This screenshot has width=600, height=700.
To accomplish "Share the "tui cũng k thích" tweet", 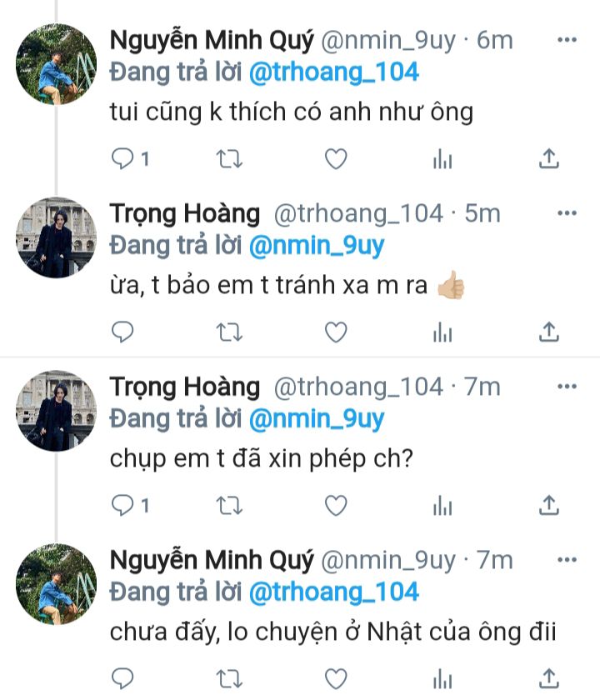I will (549, 159).
